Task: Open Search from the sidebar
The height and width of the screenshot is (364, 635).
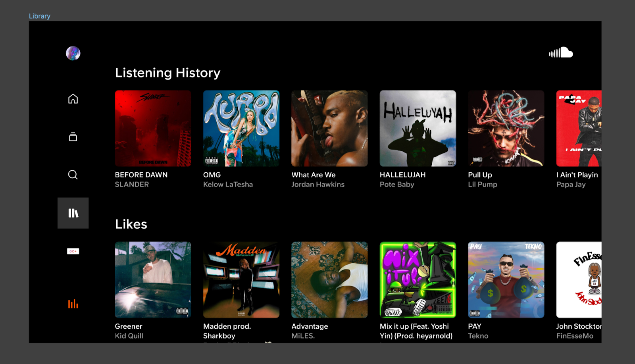Action: 73,175
